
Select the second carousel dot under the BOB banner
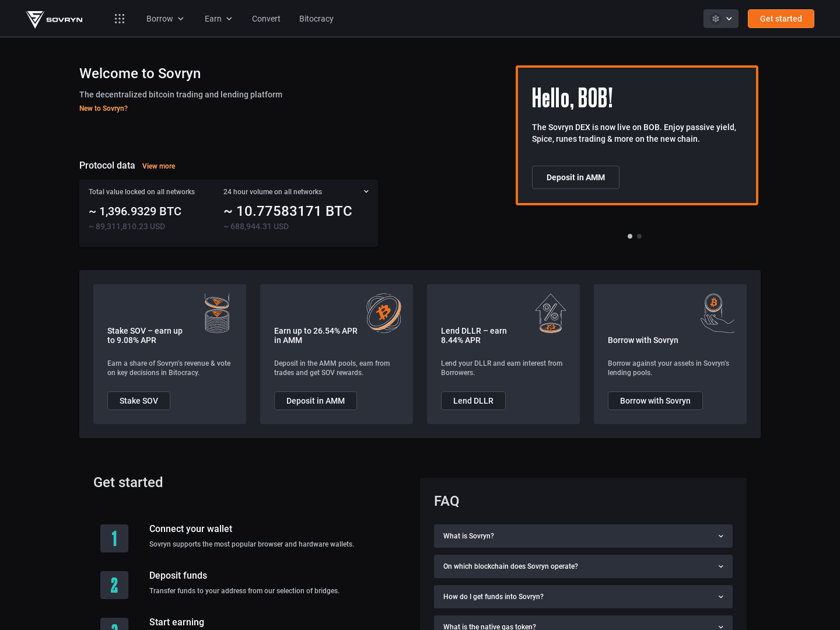click(x=639, y=236)
